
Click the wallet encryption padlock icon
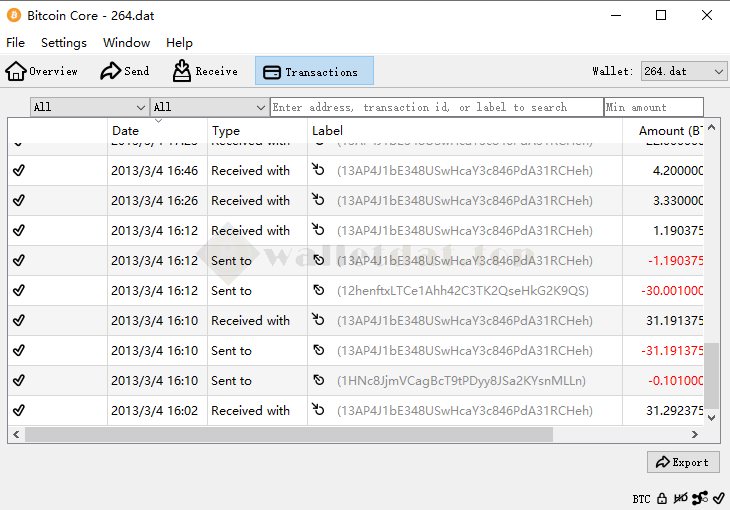[x=662, y=498]
